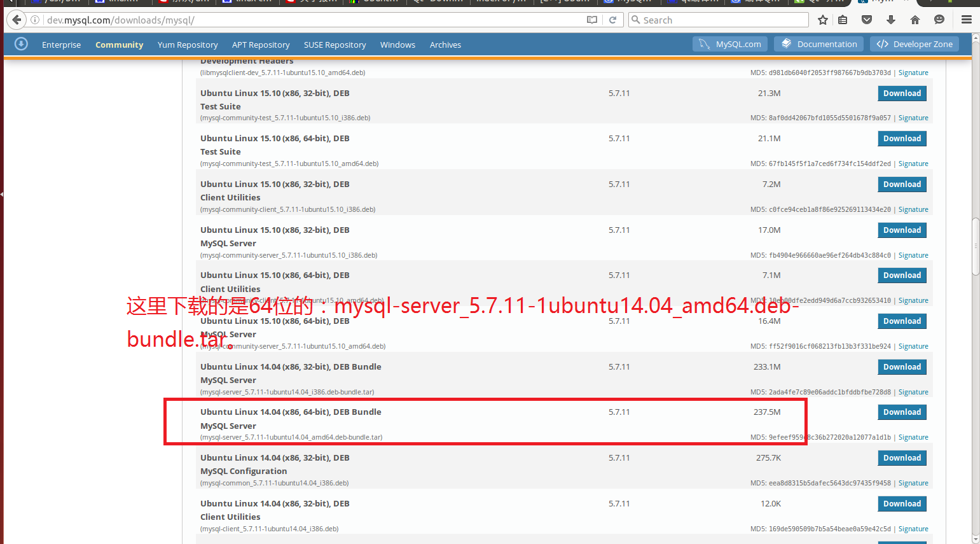Focus the browser URL address field
This screenshot has width=980, height=544.
pyautogui.click(x=315, y=20)
